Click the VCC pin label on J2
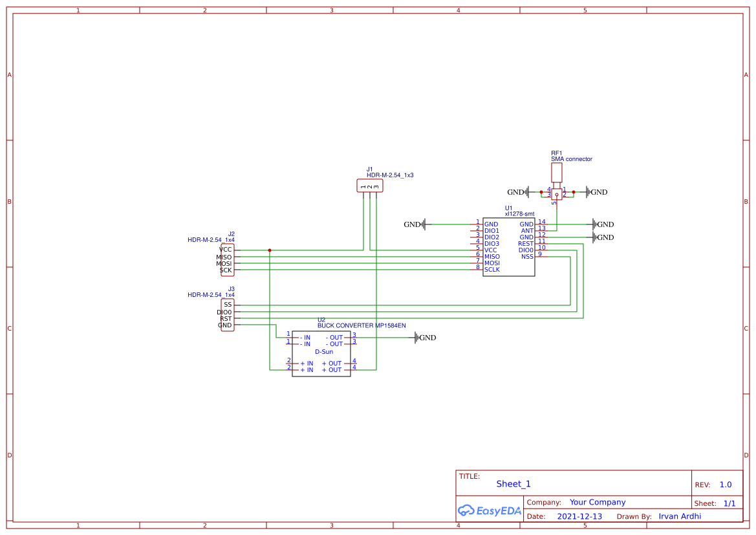This screenshot has width=756, height=535. (x=226, y=250)
